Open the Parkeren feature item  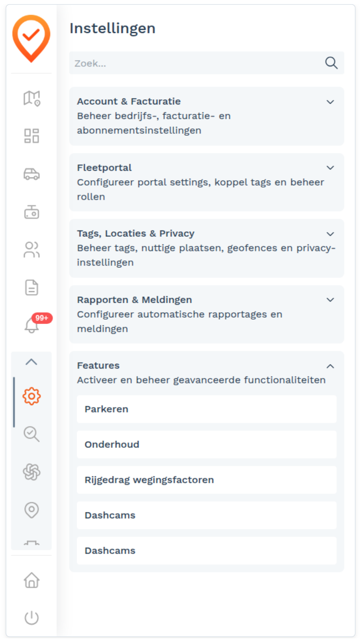click(x=206, y=409)
